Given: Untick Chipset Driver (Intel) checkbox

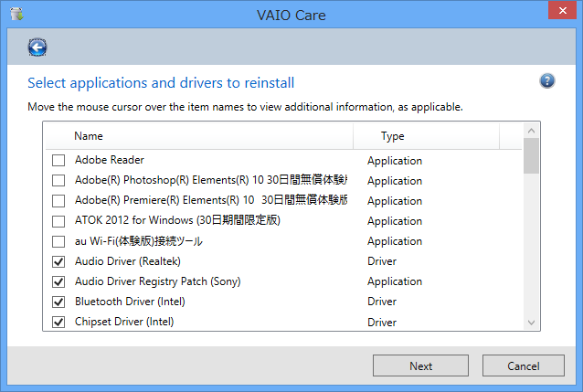Looking at the screenshot, I should (58, 322).
